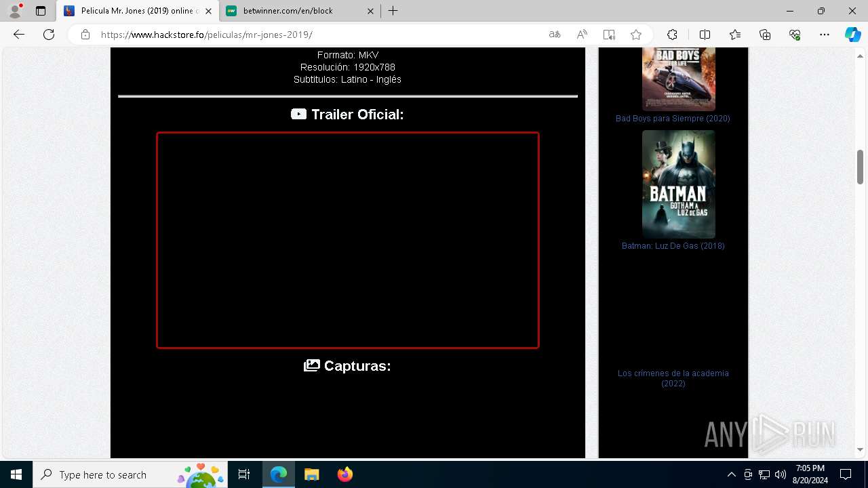Close the Pelicula Mr. Jones tab
This screenshot has width=868, height=488.
pyautogui.click(x=209, y=11)
